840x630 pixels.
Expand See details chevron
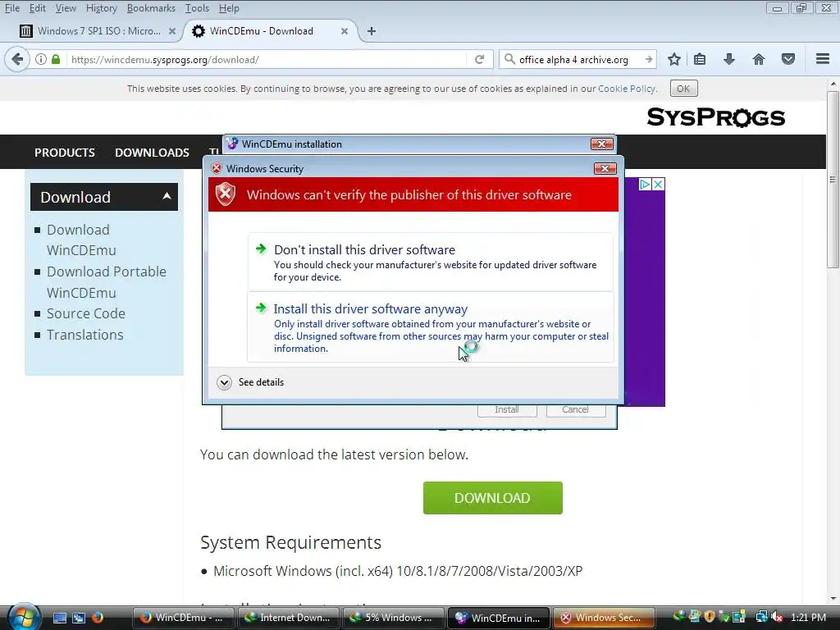click(x=224, y=382)
